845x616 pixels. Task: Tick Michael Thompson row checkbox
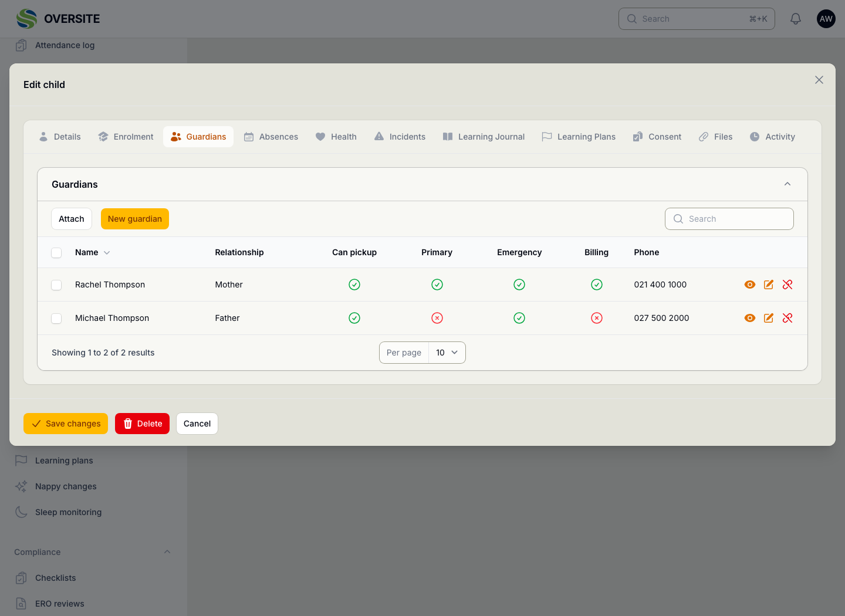tap(56, 319)
